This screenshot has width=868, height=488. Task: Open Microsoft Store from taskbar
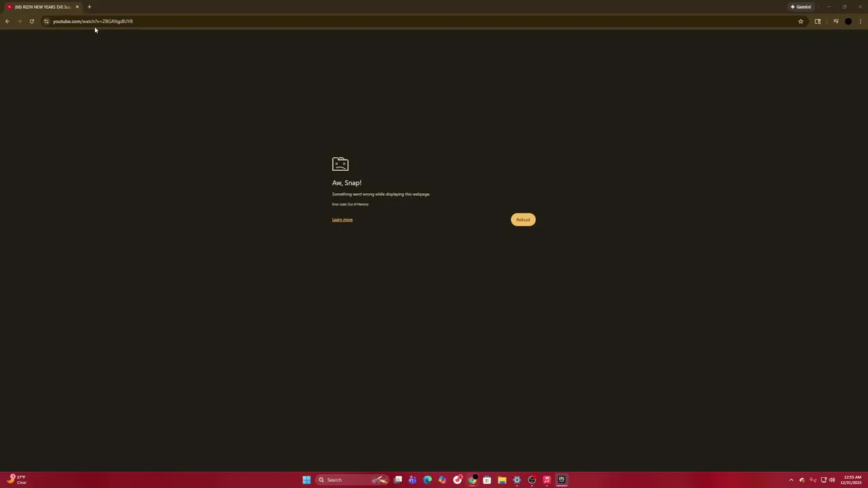(487, 480)
